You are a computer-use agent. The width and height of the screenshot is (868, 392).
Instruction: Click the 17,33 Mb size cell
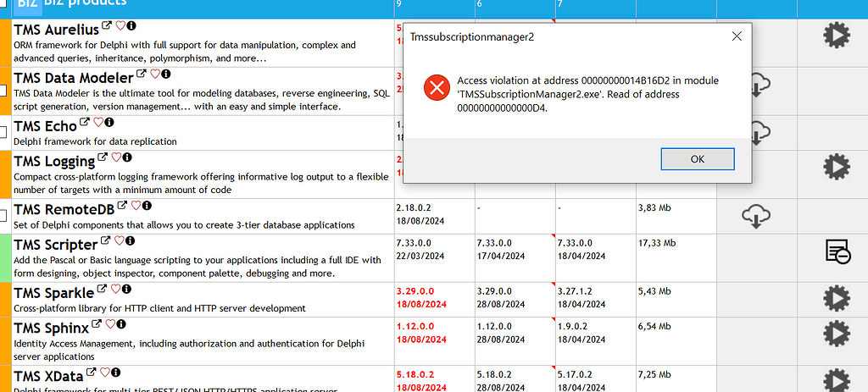point(676,257)
